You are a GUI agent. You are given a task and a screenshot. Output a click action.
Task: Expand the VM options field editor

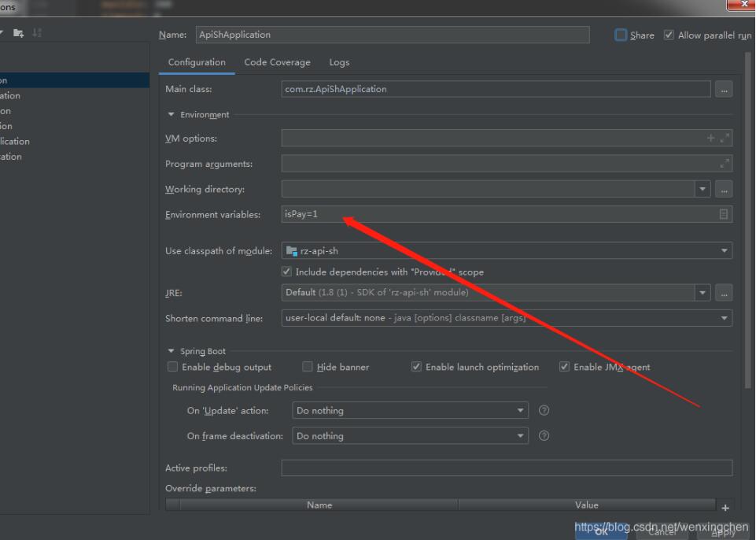click(725, 139)
